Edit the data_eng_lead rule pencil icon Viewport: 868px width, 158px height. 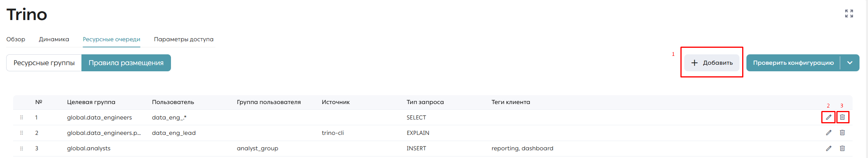pos(828,133)
